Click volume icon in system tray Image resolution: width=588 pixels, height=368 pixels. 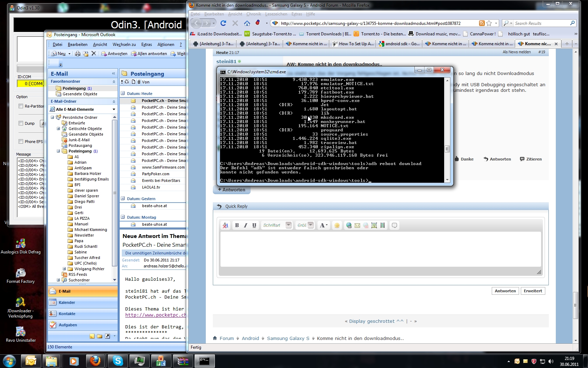[551, 361]
